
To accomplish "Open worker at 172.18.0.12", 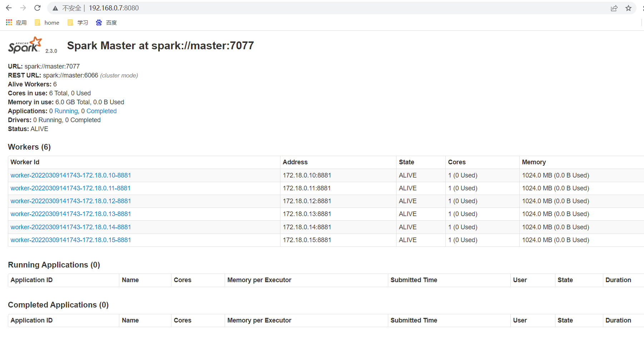I will [70, 201].
